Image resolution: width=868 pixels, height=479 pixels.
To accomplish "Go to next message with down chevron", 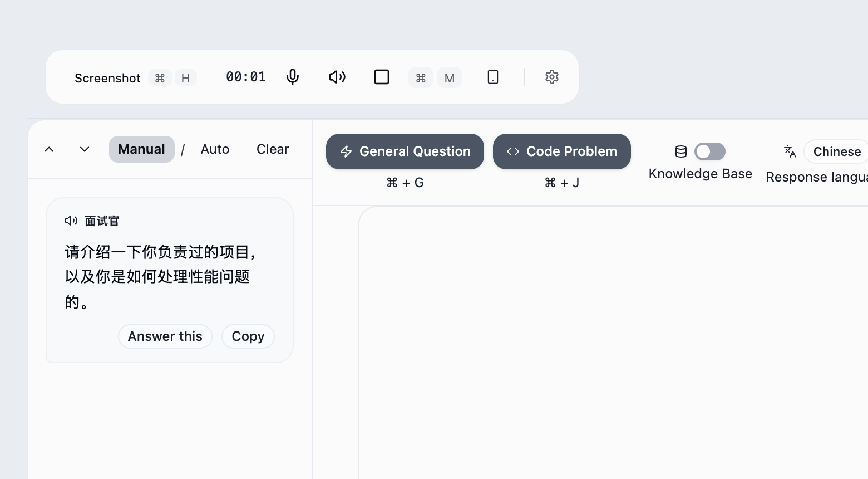I will [85, 149].
